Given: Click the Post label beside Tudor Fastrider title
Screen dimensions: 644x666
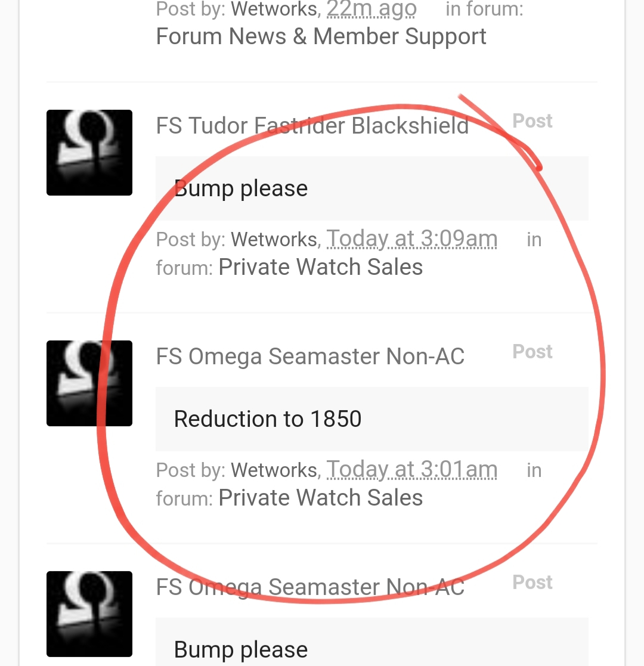Looking at the screenshot, I should pyautogui.click(x=532, y=121).
